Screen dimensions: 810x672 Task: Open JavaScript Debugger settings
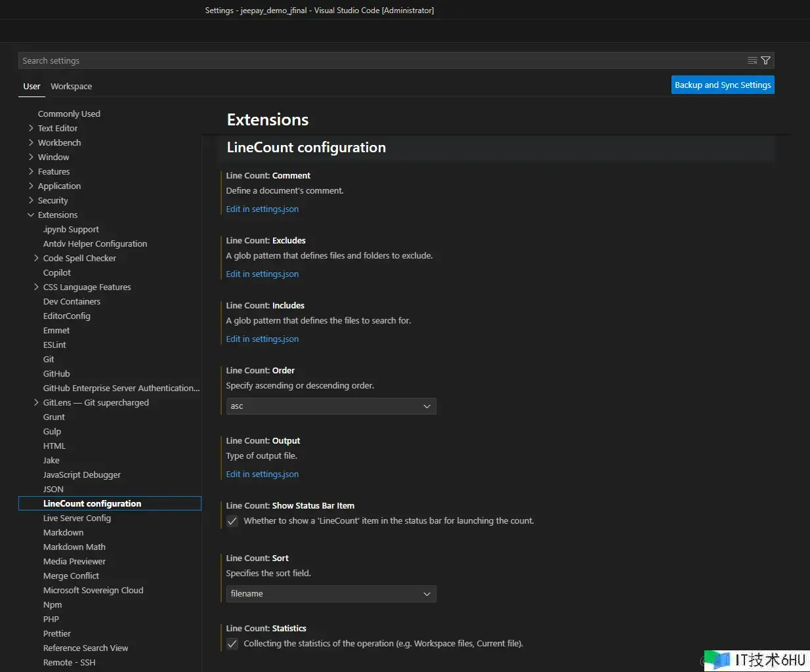click(x=82, y=474)
